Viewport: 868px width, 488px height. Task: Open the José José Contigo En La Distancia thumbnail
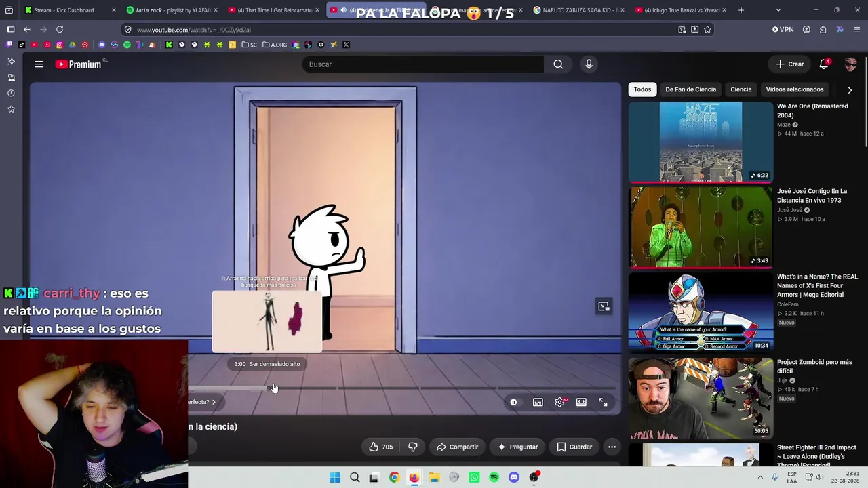click(701, 227)
